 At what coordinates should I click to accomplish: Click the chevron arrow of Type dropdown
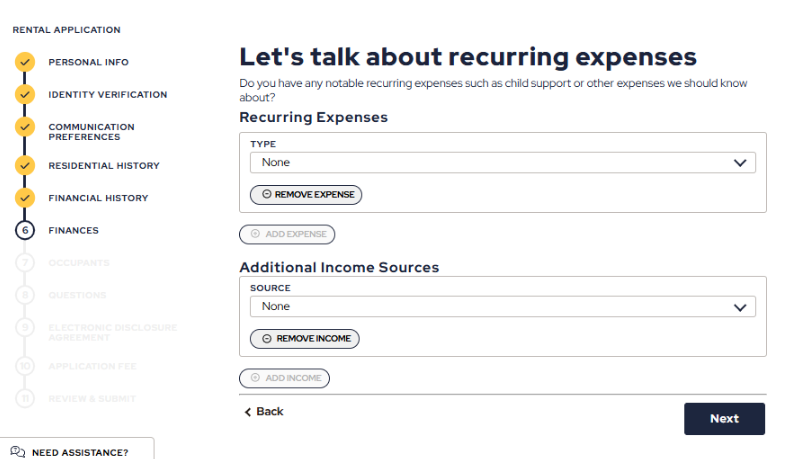click(x=740, y=163)
